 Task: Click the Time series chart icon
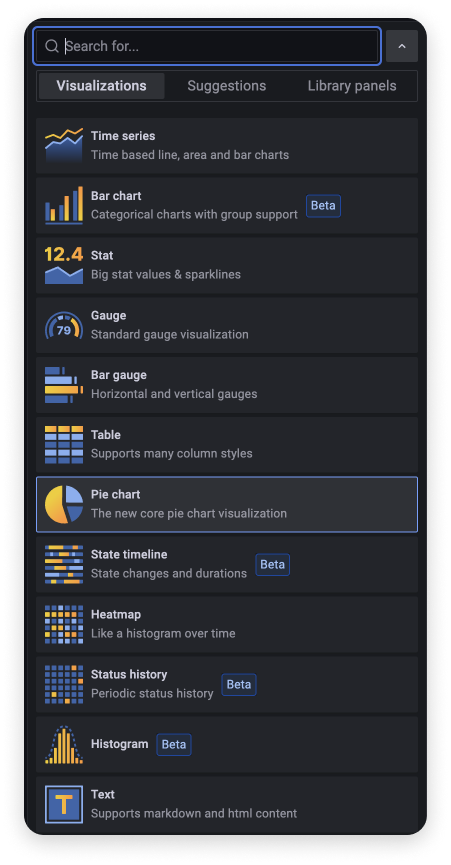click(x=64, y=145)
